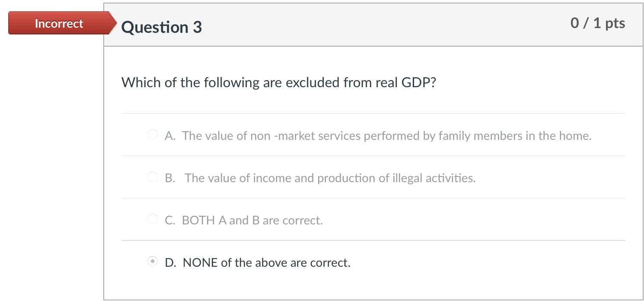644x303 pixels.
Task: Click the word 'Question' in the heading
Action: point(155,28)
